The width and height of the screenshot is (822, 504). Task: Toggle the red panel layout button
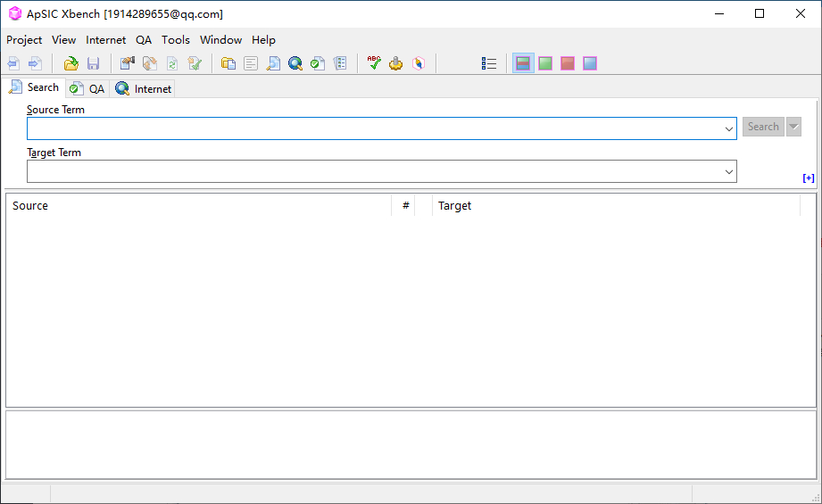pyautogui.click(x=568, y=63)
